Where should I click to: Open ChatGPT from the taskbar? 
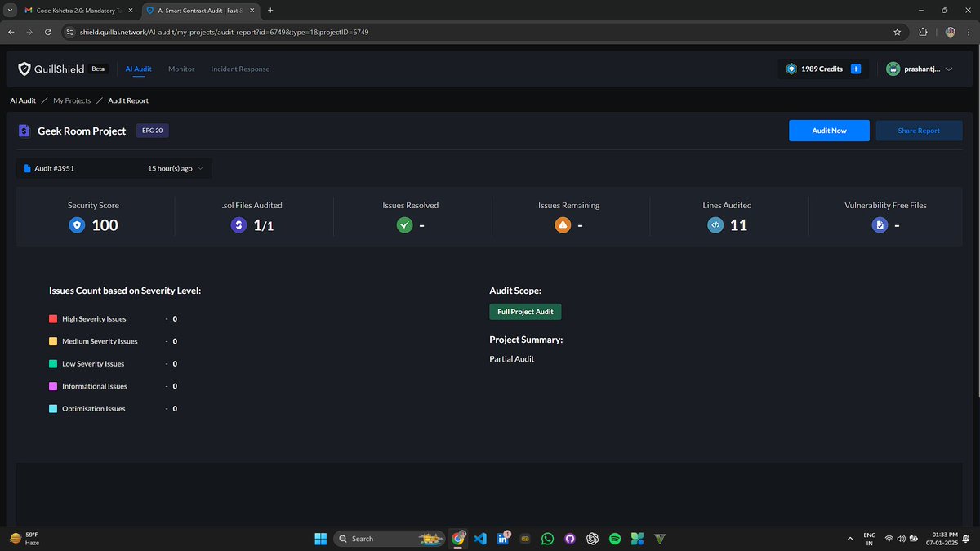tap(593, 538)
